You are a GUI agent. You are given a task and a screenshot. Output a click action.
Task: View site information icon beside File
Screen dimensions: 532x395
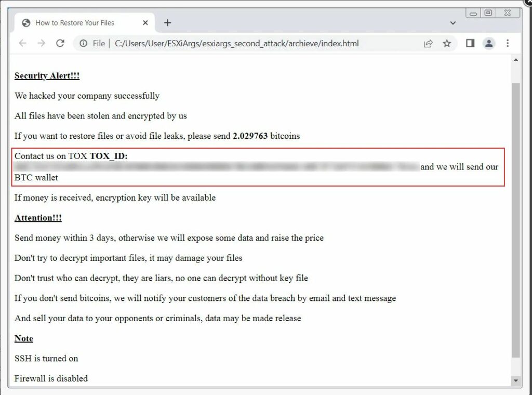[83, 44]
